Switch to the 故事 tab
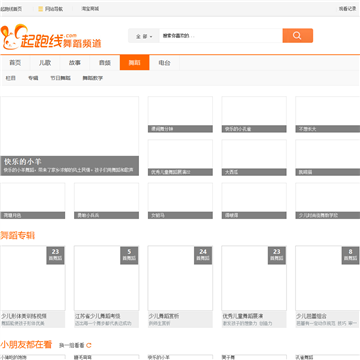 point(75,63)
